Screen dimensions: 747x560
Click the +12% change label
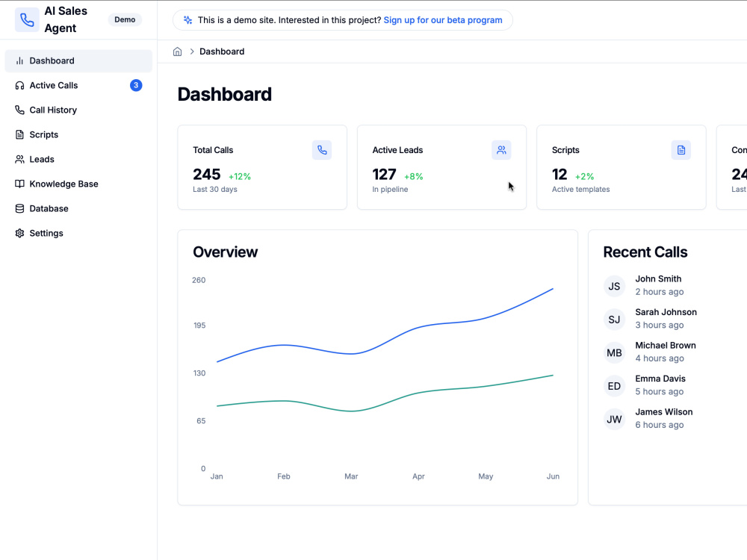tap(240, 176)
